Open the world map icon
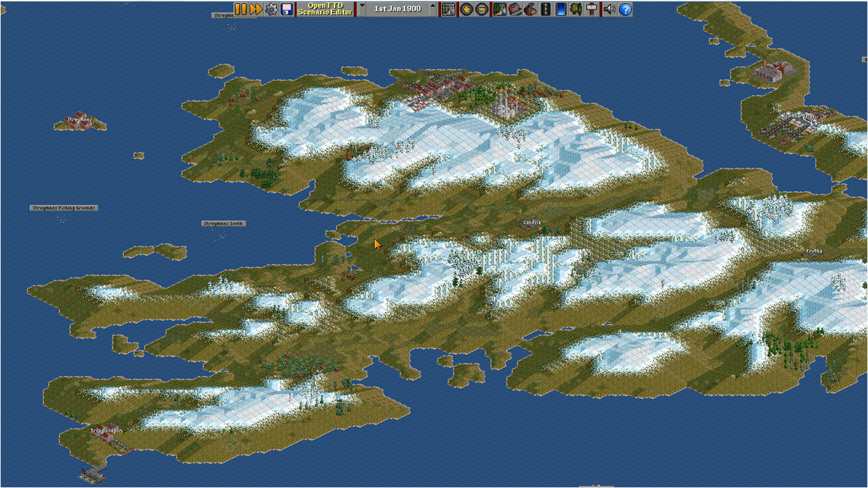868x488 pixels. pyautogui.click(x=449, y=9)
